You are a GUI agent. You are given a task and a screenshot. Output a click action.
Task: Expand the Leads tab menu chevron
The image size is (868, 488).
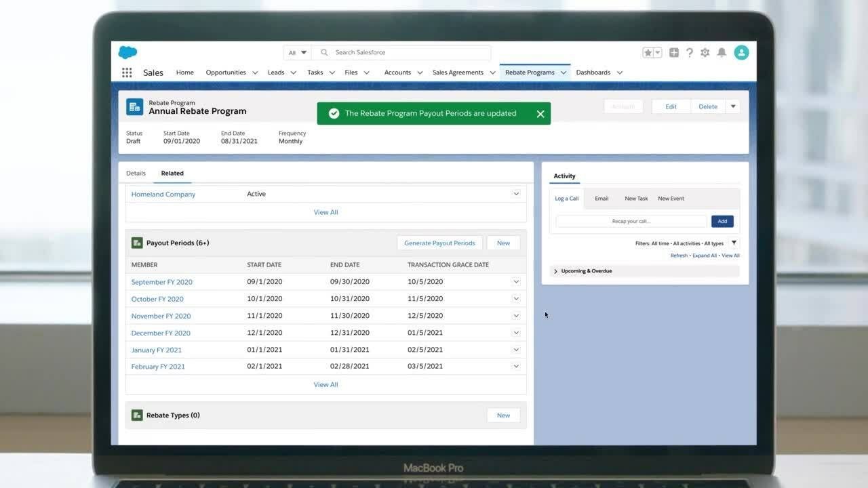pos(294,73)
